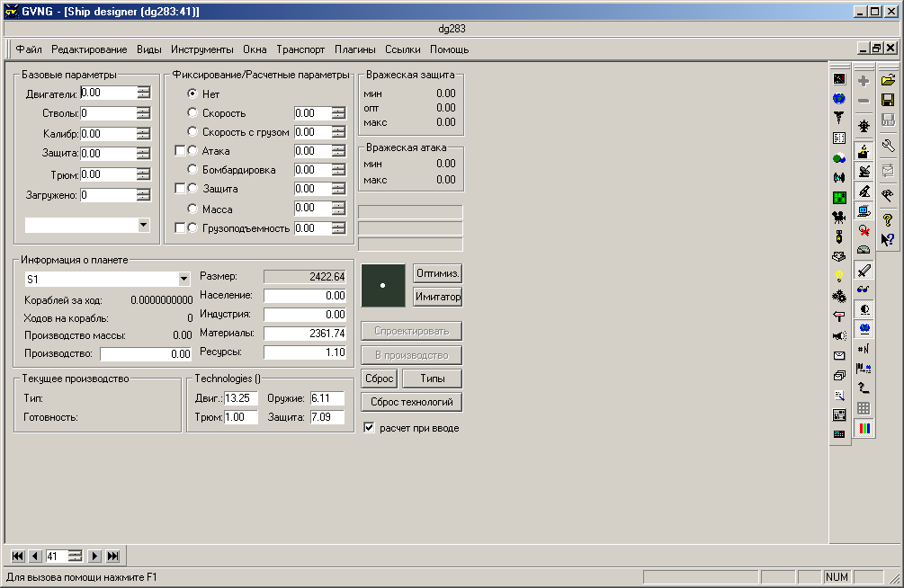Image resolution: width=904 pixels, height=588 pixels.
Task: Open the Плагины menu
Action: point(354,49)
